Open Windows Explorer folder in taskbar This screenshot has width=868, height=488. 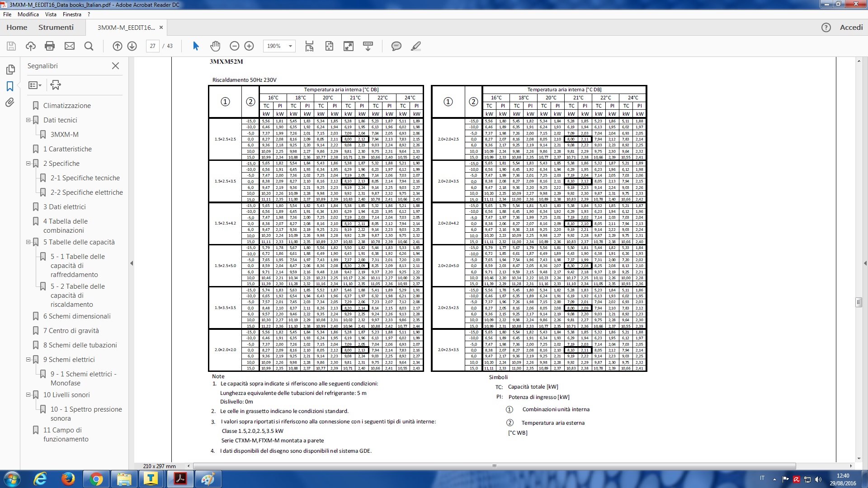124,479
